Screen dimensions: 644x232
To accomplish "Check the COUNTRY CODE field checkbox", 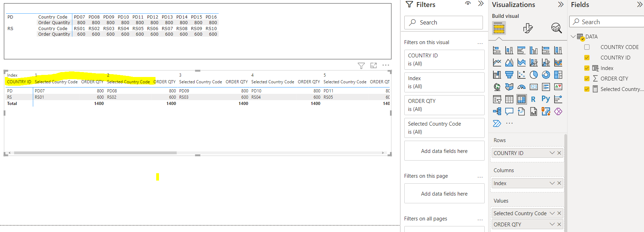I will tap(587, 47).
